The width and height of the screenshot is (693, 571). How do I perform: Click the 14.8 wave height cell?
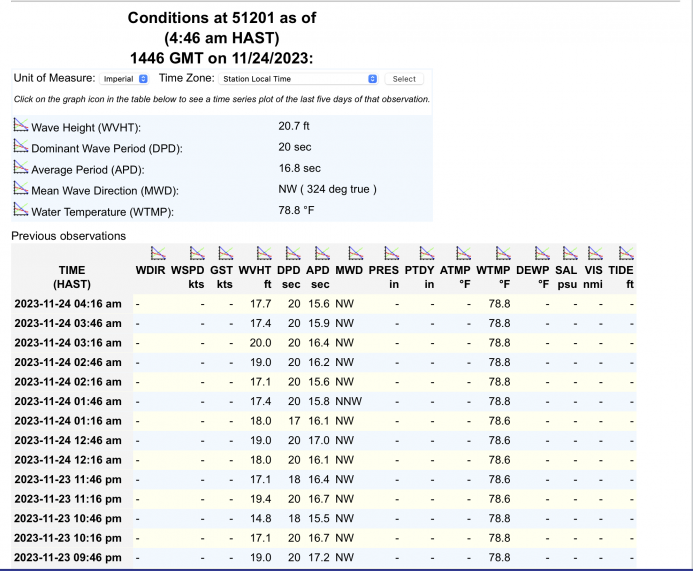coord(260,518)
